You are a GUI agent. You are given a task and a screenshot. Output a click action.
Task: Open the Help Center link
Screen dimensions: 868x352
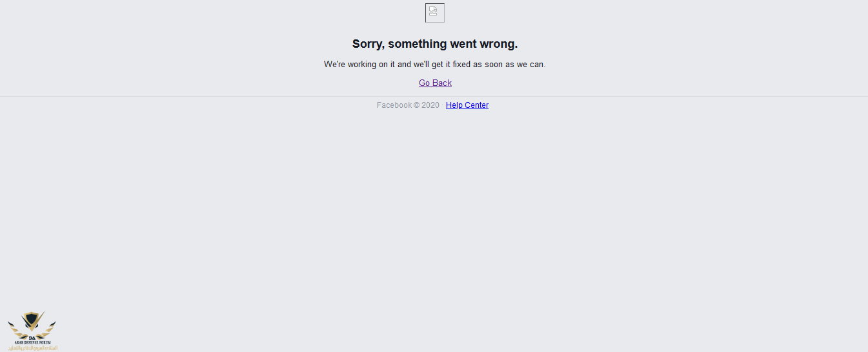click(467, 105)
